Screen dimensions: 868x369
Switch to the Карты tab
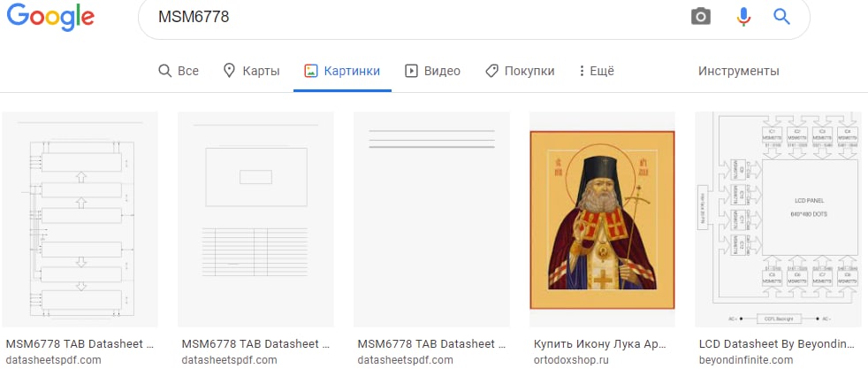click(251, 71)
